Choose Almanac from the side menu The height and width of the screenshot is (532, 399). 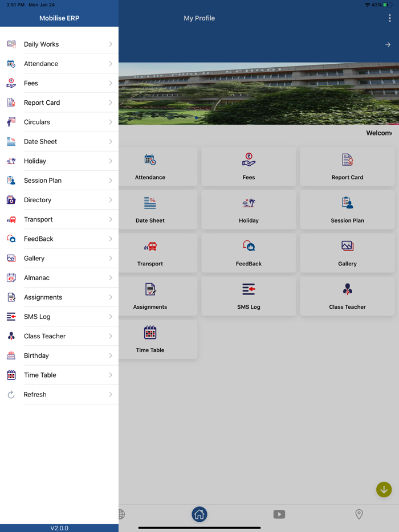(59, 277)
